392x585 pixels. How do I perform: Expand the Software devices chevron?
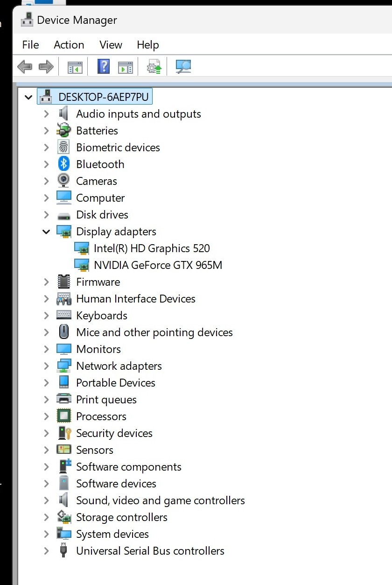point(46,484)
